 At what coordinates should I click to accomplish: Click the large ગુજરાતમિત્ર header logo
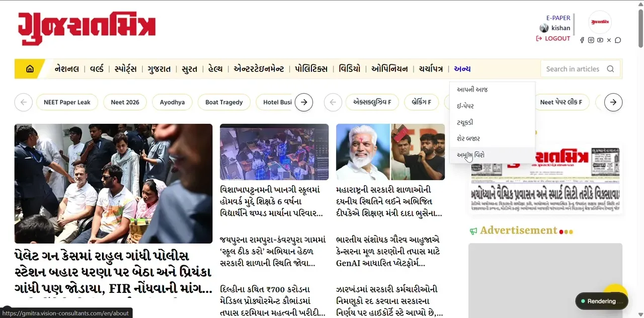pos(87,29)
